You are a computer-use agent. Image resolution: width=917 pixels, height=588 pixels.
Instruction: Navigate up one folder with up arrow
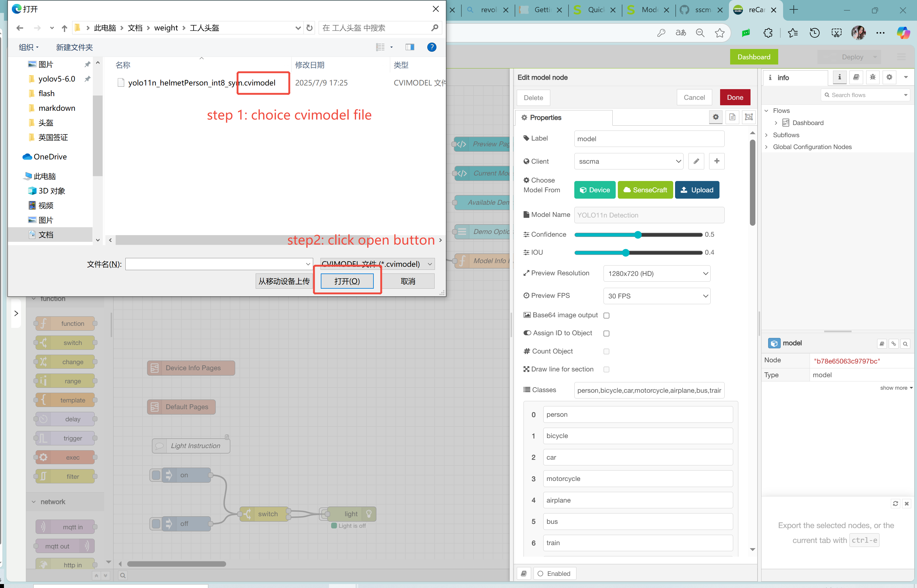pos(64,28)
